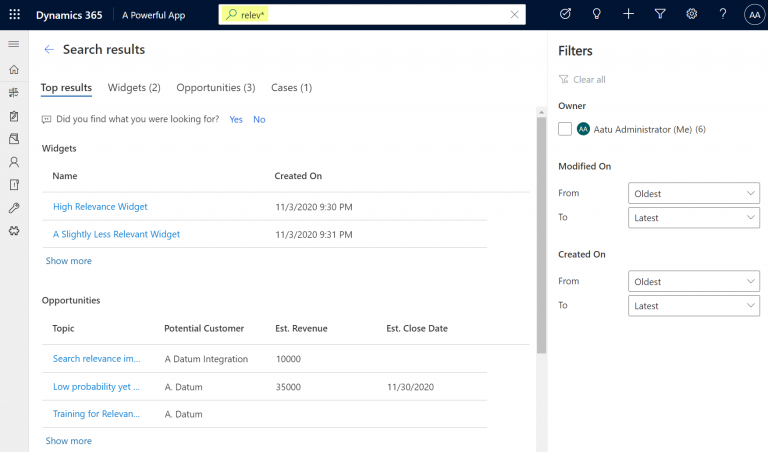Open Created On From dropdown
The height and width of the screenshot is (452, 768).
pyautogui.click(x=694, y=282)
